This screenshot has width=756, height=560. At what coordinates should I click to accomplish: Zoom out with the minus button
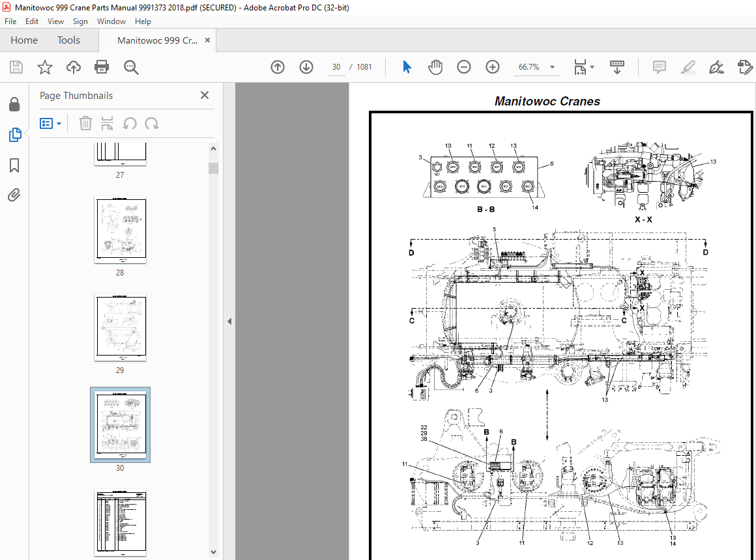[464, 67]
